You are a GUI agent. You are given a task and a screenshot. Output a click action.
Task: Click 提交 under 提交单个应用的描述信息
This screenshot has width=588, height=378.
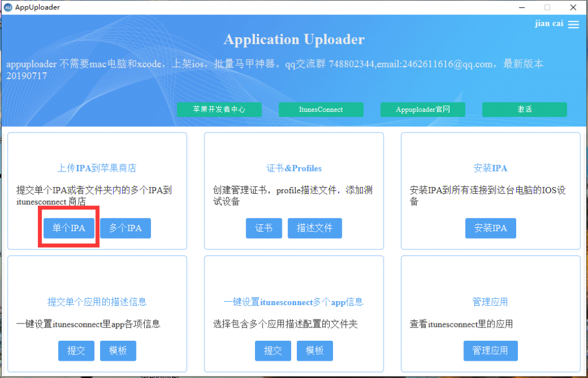(x=76, y=350)
